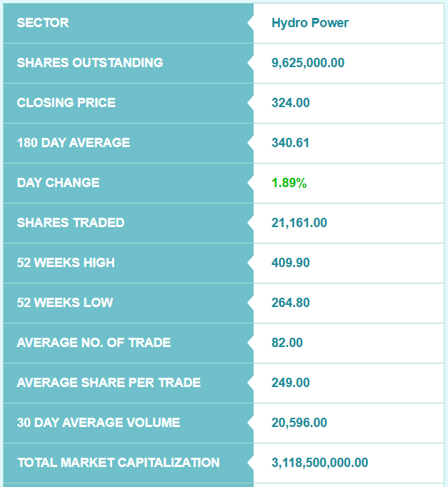Click the Hydro Power sector value
This screenshot has height=487, width=448.
pos(310,23)
